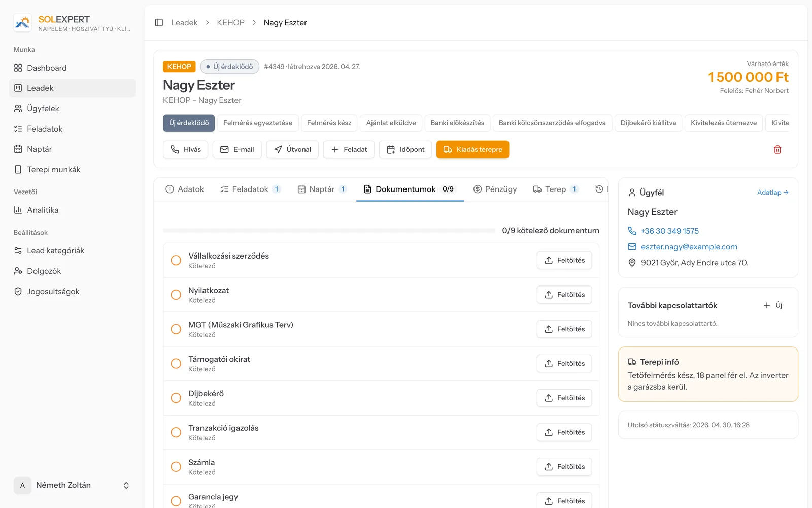This screenshot has height=508, width=812.
Task: Click the truck icon in Terepi infó
Action: point(632,362)
